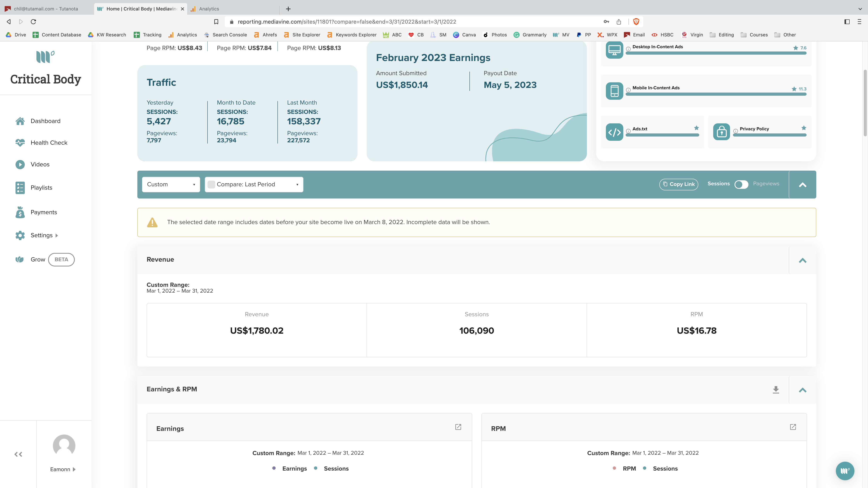The height and width of the screenshot is (488, 868).
Task: Open the tab list dropdown arrow
Action: click(860, 9)
